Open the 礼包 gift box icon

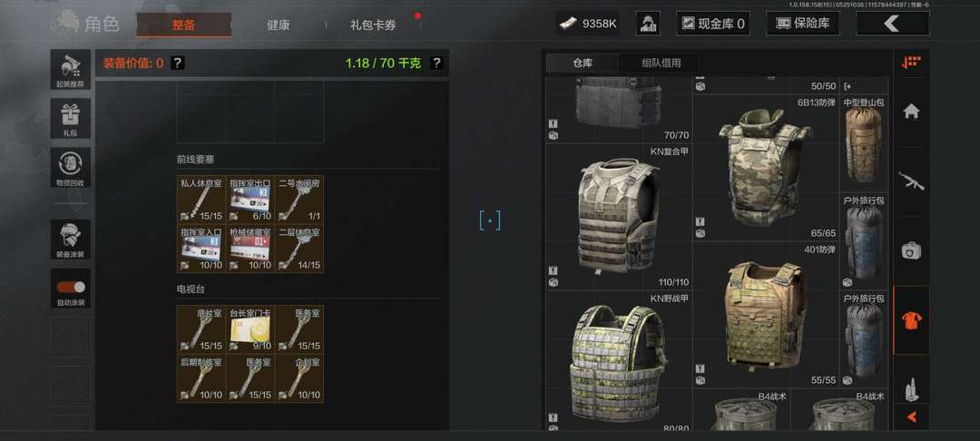pos(71,119)
